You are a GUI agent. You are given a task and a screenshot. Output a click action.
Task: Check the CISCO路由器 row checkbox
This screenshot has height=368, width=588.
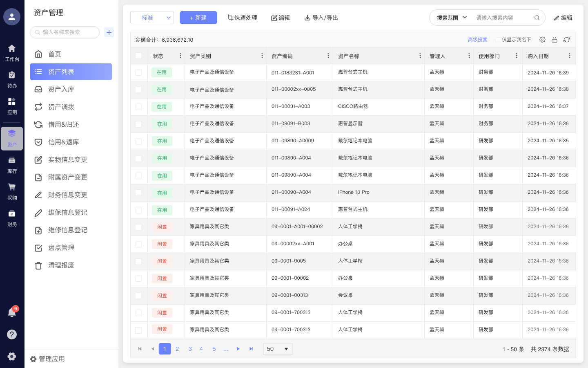coord(138,107)
